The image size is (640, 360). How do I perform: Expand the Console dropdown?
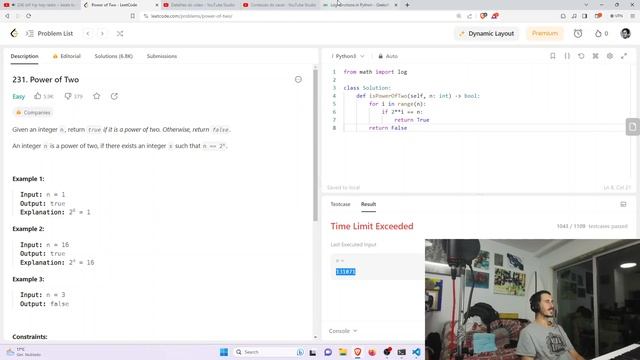pos(343,331)
